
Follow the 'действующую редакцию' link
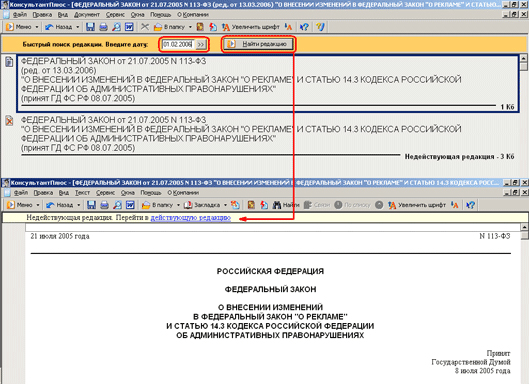tap(191, 218)
